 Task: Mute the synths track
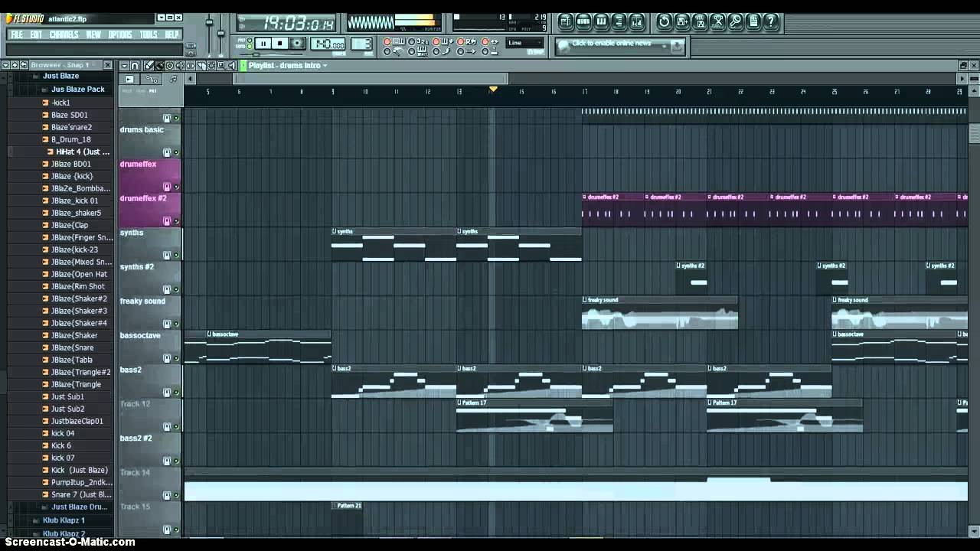click(176, 256)
